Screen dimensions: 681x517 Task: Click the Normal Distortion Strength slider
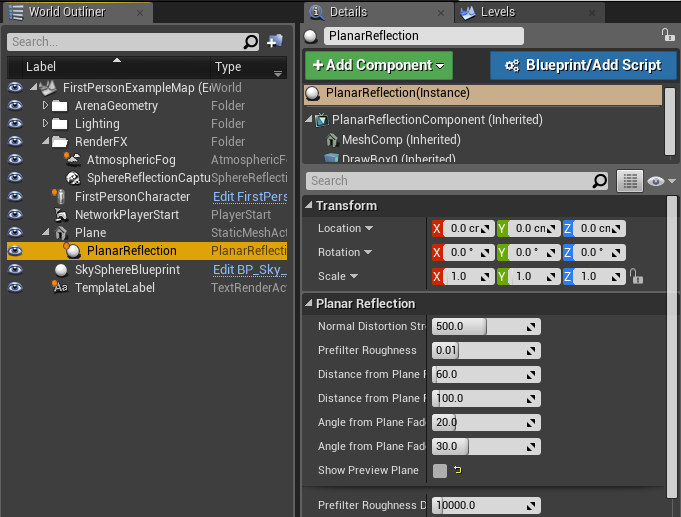(485, 327)
